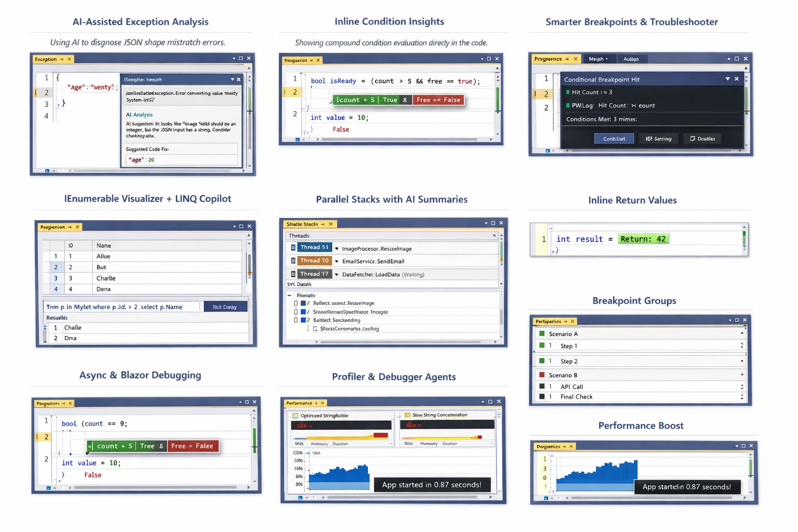Click the 'Conditions Met: 3 times' line
The height and width of the screenshot is (532, 798).
tap(601, 119)
